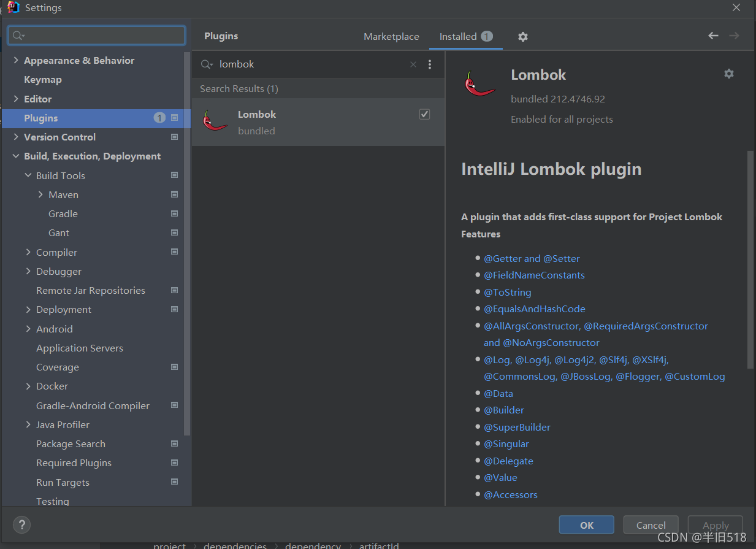
Task: Open the plugins gear settings menu
Action: point(522,37)
